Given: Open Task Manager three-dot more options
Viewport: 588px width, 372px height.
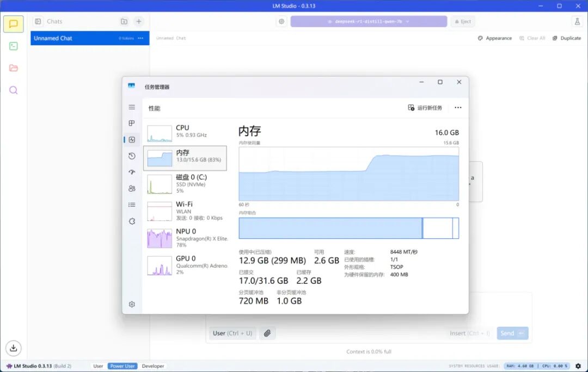Looking at the screenshot, I should point(458,108).
